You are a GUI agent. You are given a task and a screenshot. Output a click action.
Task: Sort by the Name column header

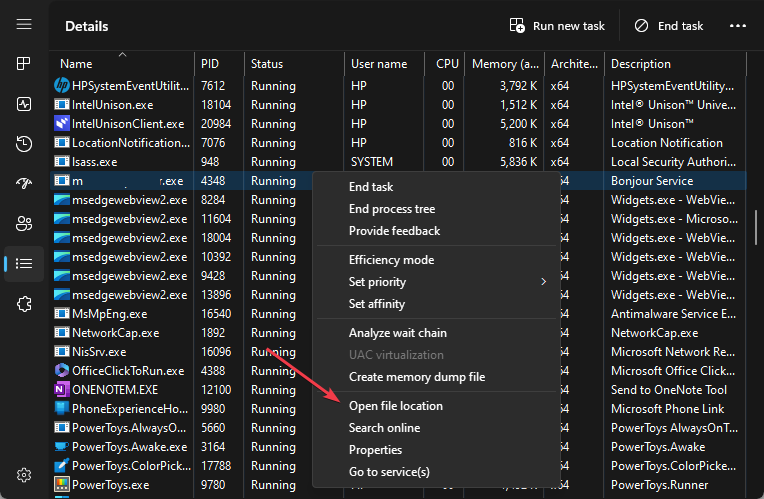pyautogui.click(x=122, y=63)
